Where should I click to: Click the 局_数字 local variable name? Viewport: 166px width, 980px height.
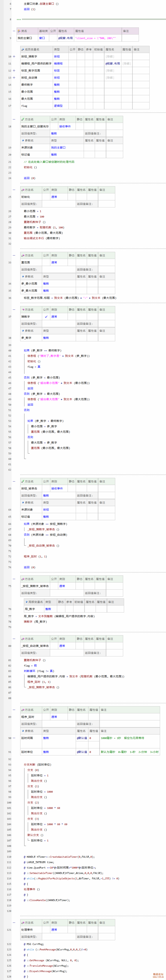[30, 609]
